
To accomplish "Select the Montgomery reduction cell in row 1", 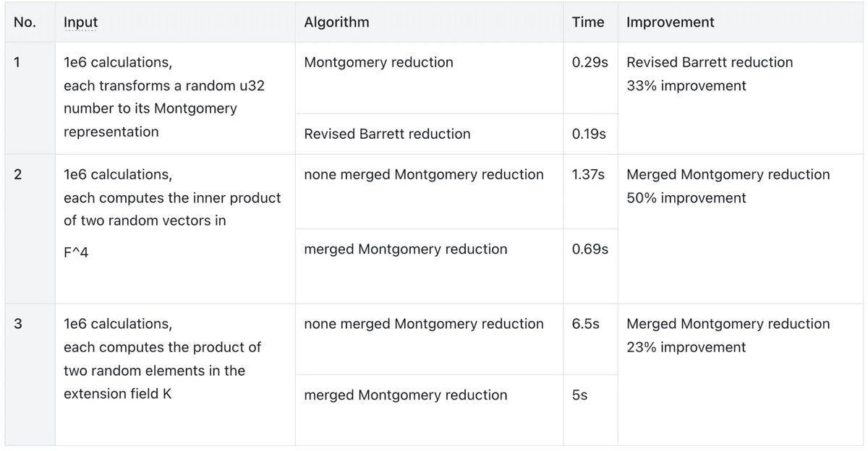I will [429, 78].
